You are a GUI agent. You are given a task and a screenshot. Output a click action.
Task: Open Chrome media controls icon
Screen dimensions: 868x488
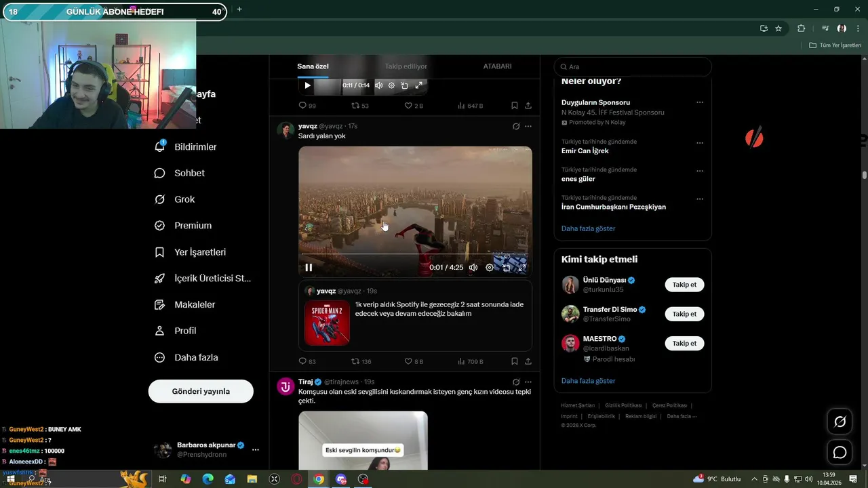[825, 28]
